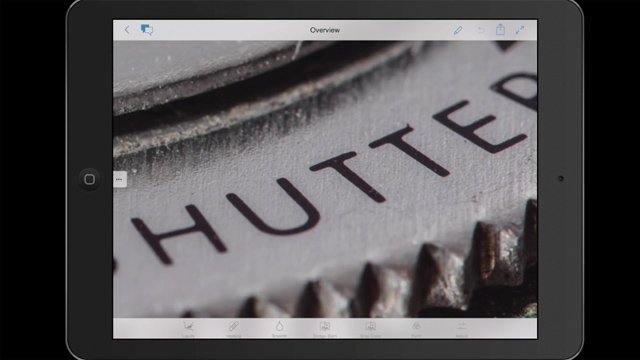The height and width of the screenshot is (360, 640).
Task: Expand the side panel ellipsis handle
Action: click(x=120, y=179)
